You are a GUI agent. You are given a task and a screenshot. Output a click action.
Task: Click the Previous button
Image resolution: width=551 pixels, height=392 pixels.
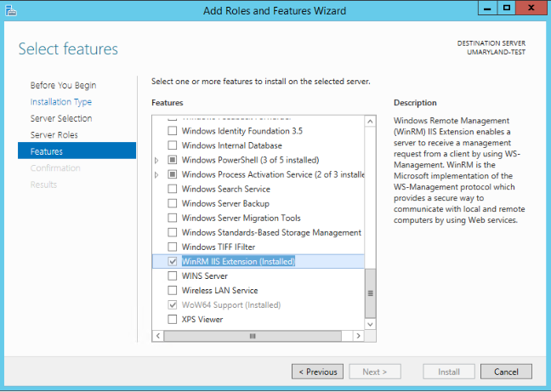(x=318, y=372)
